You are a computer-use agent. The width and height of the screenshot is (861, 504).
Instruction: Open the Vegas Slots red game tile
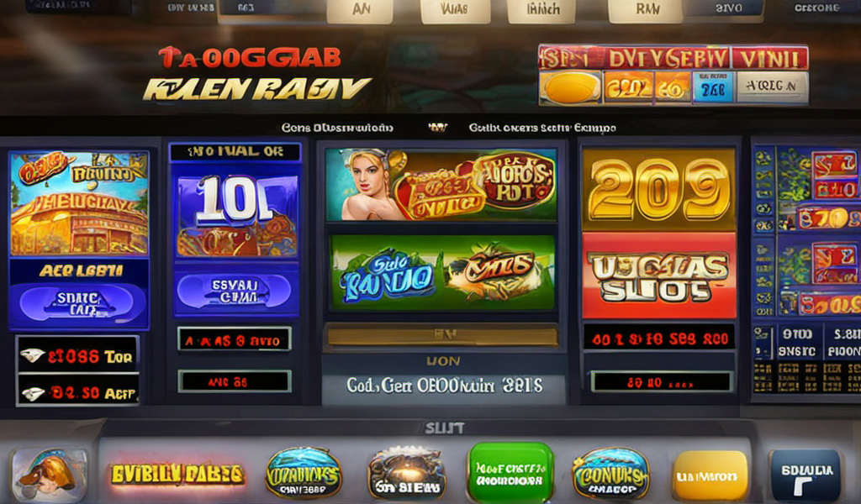click(x=658, y=276)
